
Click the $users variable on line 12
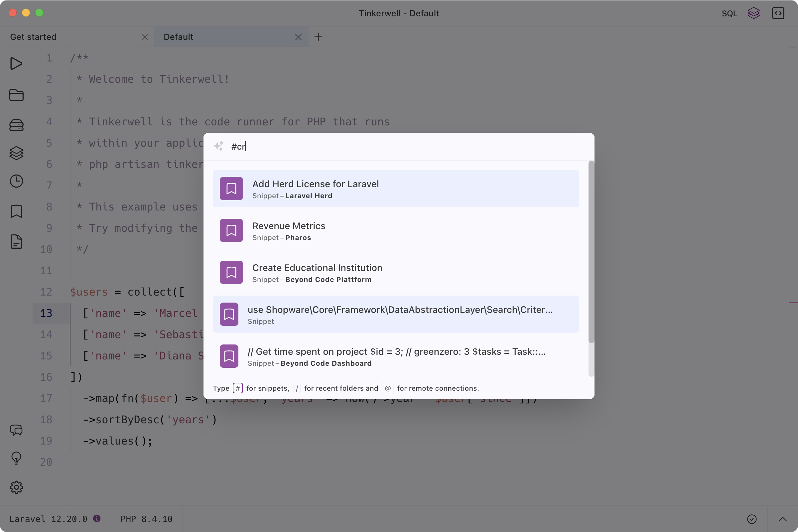[89, 292]
